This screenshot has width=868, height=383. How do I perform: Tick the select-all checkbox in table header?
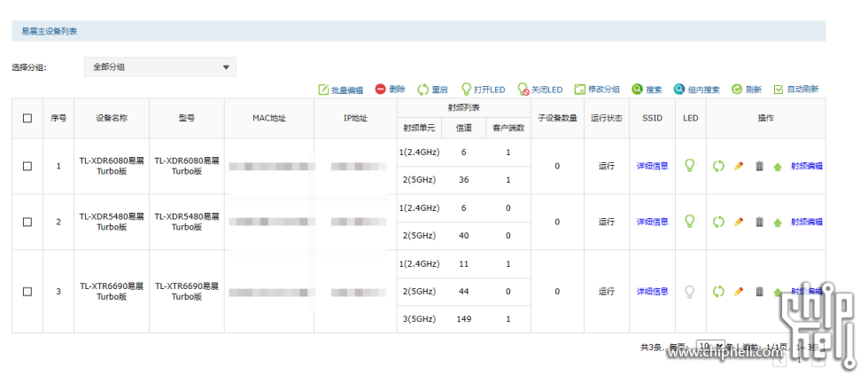(x=27, y=118)
